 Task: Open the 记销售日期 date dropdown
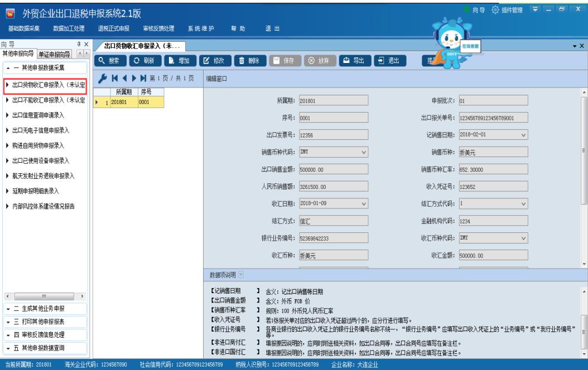523,134
